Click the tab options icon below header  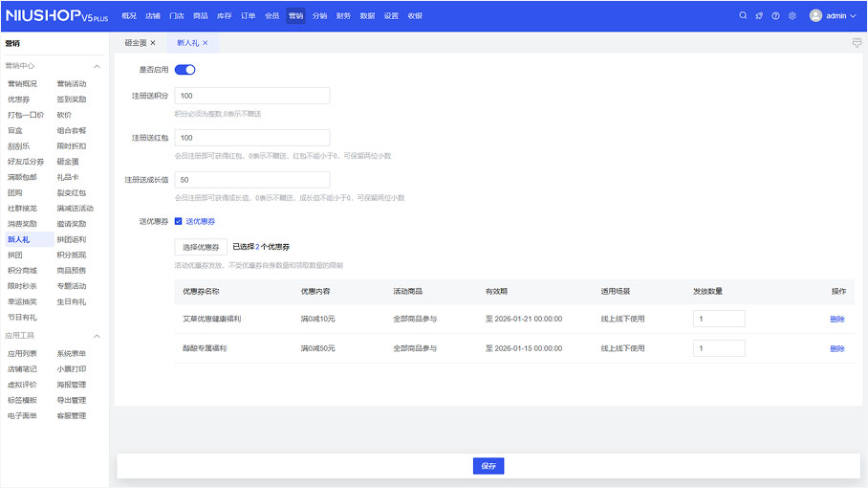pyautogui.click(x=857, y=43)
